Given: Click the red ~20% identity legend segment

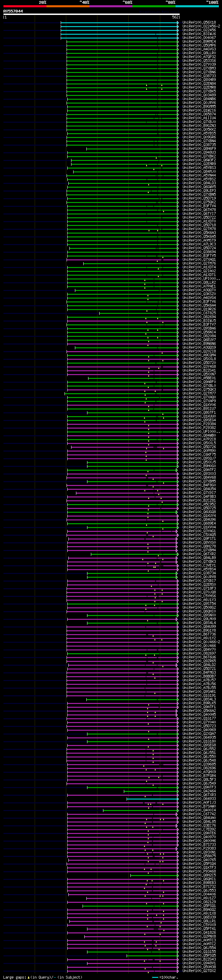Looking at the screenshot, I should point(25,6).
